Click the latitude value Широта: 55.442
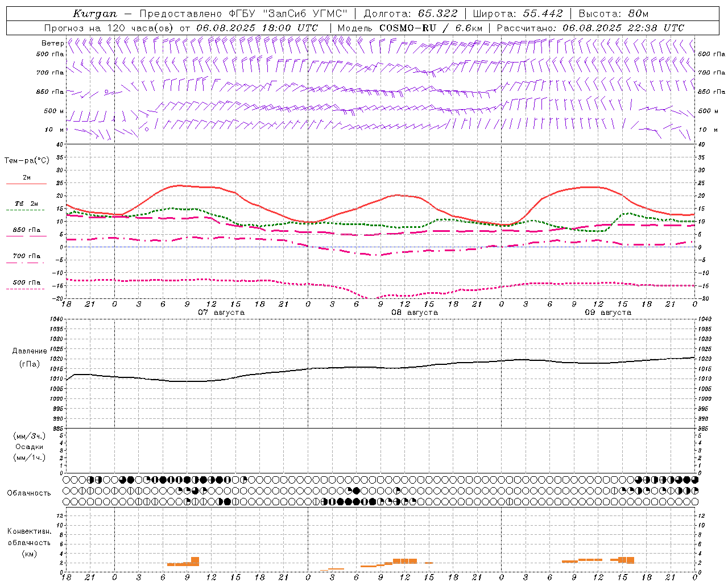Viewport: 728px width, 582px height. pyautogui.click(x=518, y=14)
